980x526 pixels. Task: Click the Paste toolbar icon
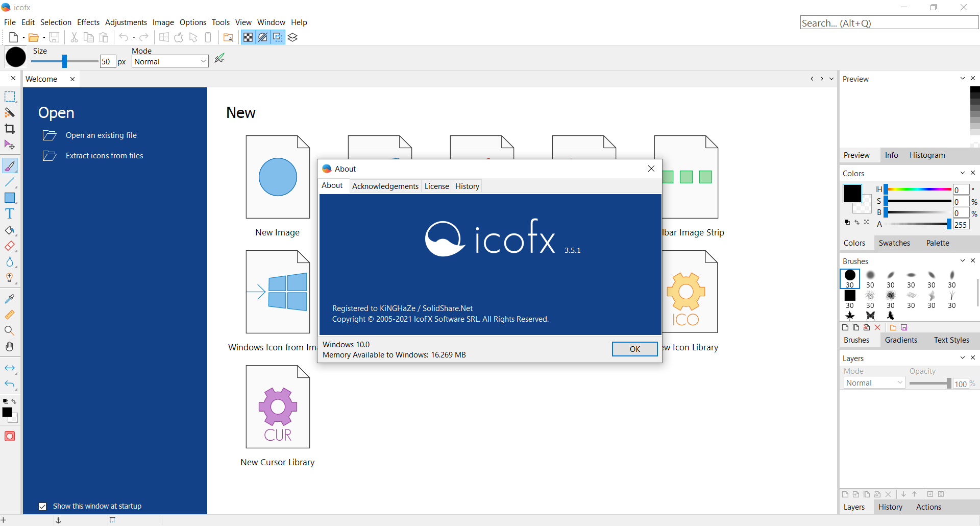click(104, 37)
